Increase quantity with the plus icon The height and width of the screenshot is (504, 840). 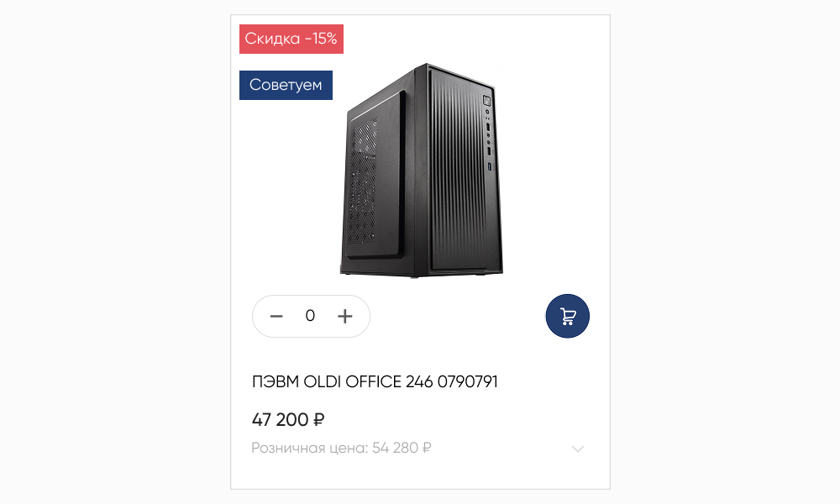(x=345, y=317)
